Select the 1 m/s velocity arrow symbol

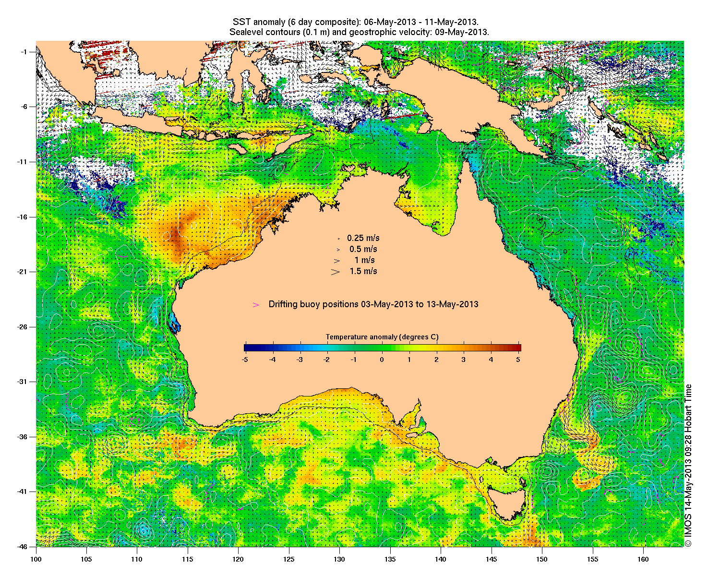click(x=337, y=260)
